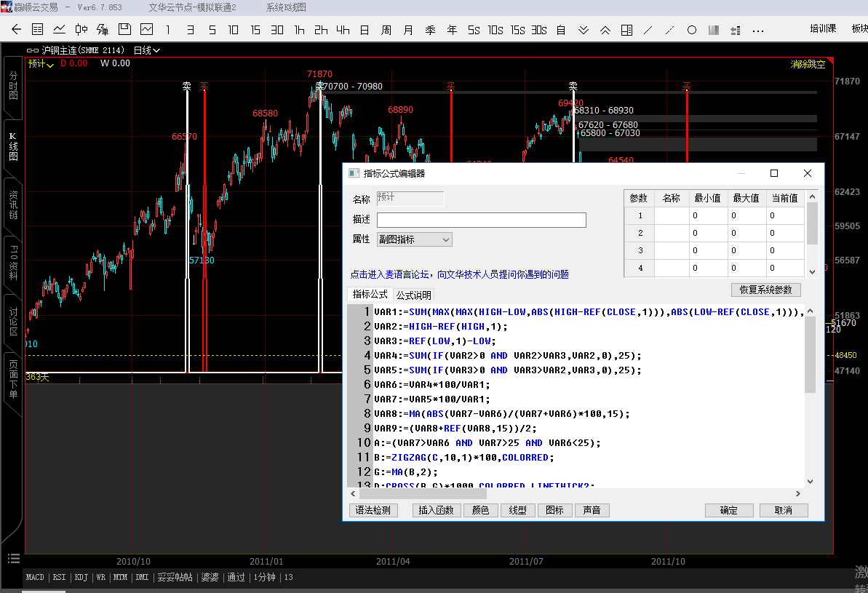Open the 麦语言论坛 forum link
This screenshot has width=868, height=593.
coord(459,274)
